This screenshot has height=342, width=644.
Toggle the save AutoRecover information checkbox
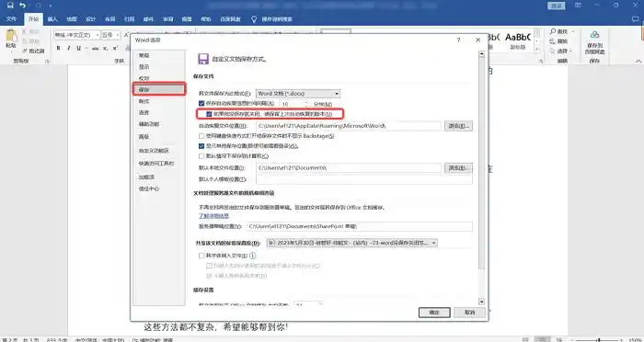201,104
